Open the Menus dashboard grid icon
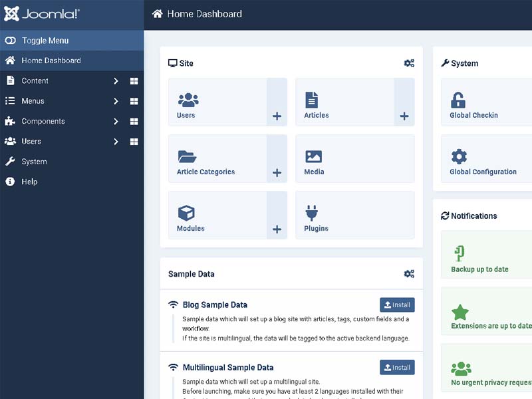This screenshot has height=399, width=532. click(134, 101)
